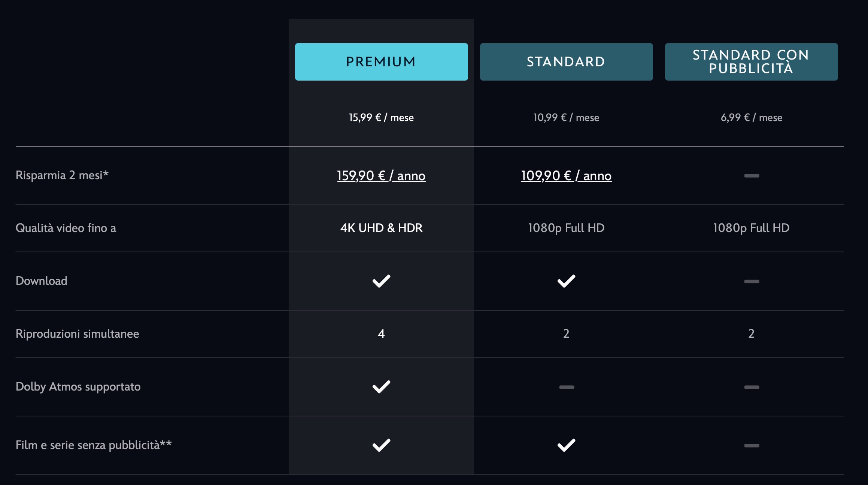Click Standard ad-free checkmark icon
Screen dimensions: 868x485
click(x=566, y=445)
